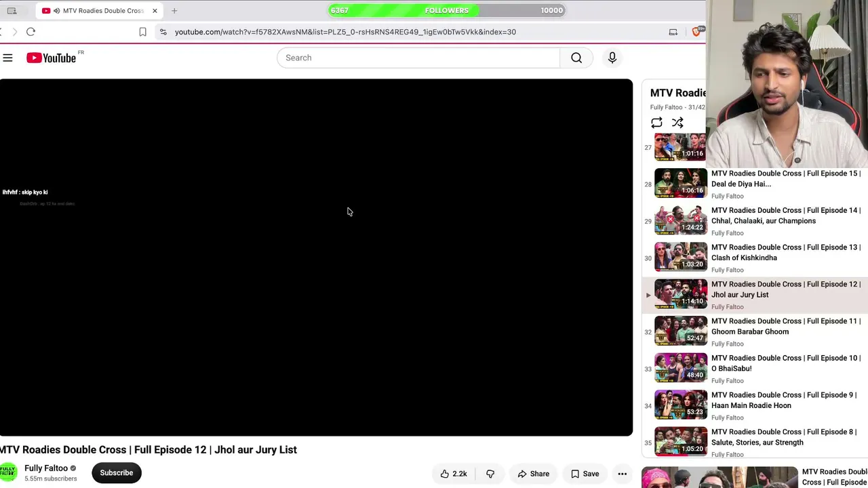Play Episode 8 Salute, Stories, aur Strength

point(784,437)
